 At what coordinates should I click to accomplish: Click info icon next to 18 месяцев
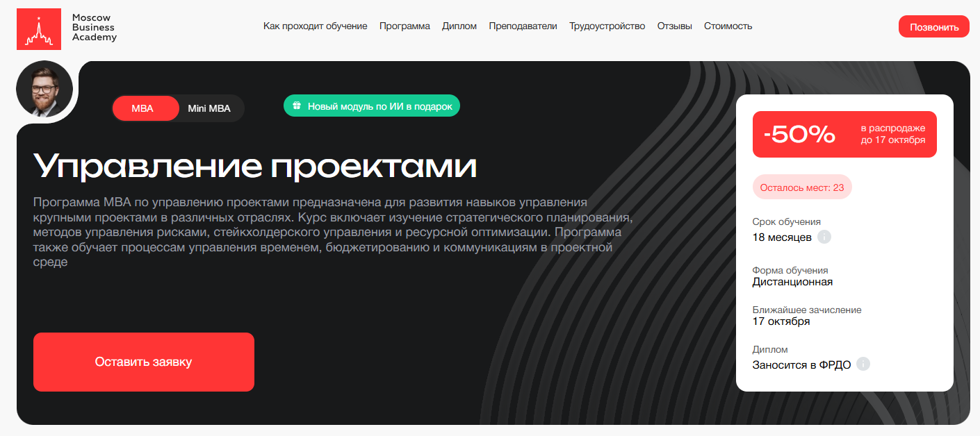[824, 237]
